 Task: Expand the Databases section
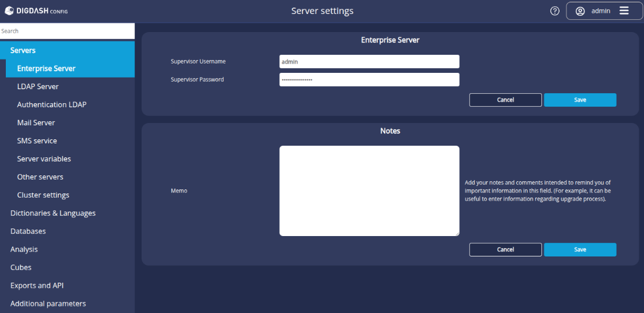click(x=28, y=231)
